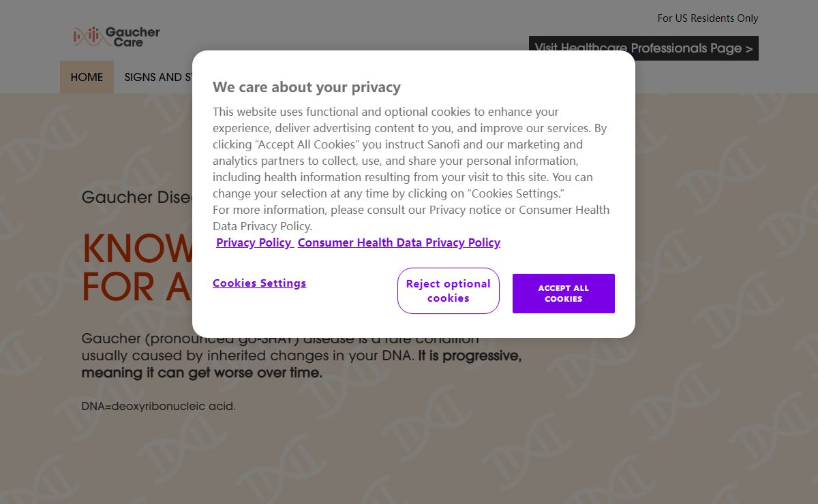Click the bold 'It is progressive' sentence
The width and height of the screenshot is (818, 504).
tap(301, 364)
